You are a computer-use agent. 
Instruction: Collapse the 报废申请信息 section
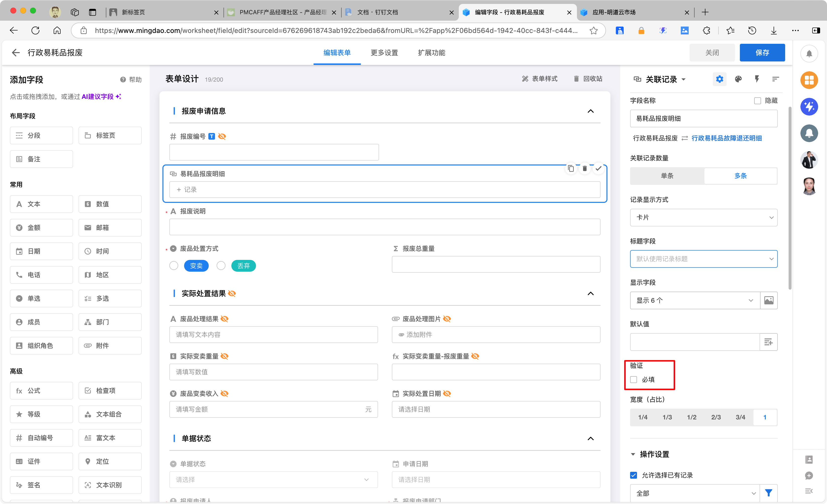click(x=590, y=111)
